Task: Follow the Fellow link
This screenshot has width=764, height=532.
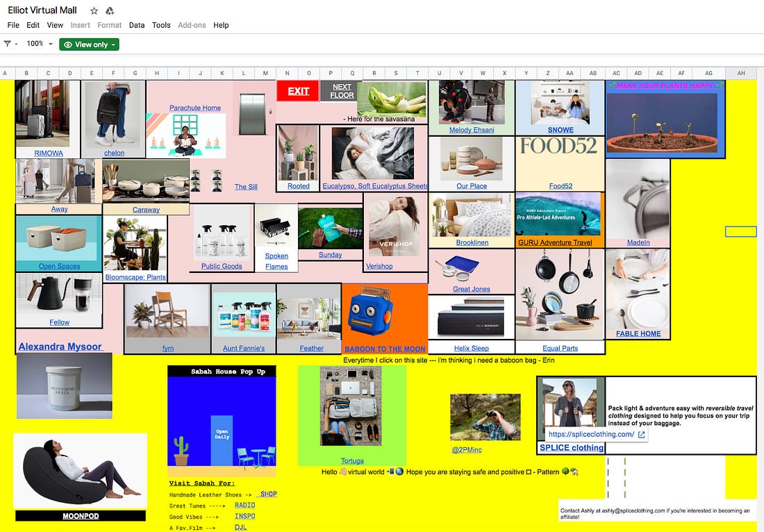Action: (60, 322)
